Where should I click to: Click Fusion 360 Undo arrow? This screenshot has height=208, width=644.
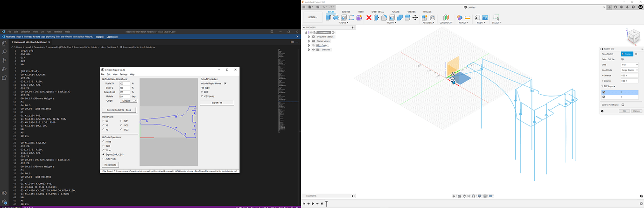click(x=324, y=7)
